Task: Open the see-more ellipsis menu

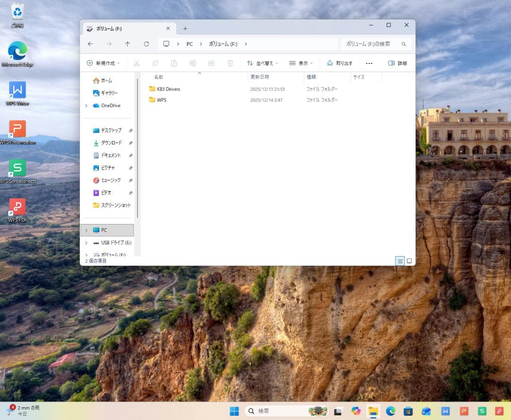Action: coord(369,63)
